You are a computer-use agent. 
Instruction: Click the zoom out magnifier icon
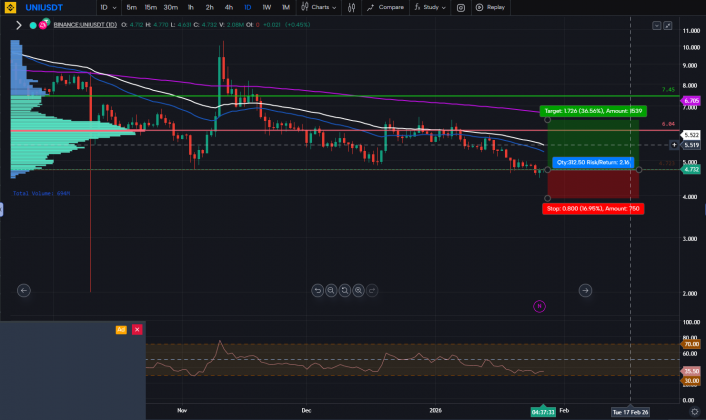331,291
